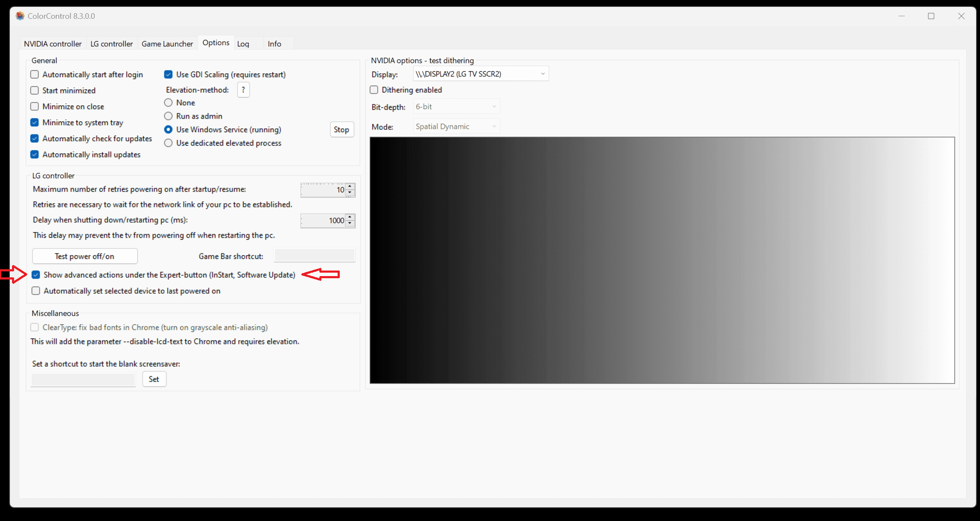Select Use Windows Service radio button
This screenshot has height=521, width=980.
point(169,129)
